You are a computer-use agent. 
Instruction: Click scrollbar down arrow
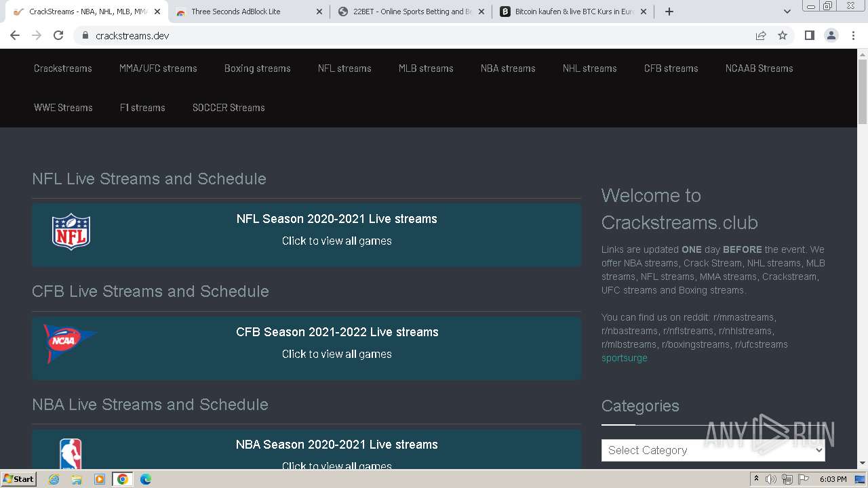(x=863, y=464)
